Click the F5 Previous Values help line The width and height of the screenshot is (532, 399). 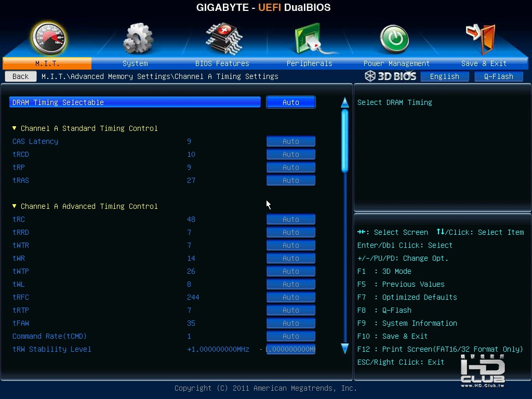401,284
